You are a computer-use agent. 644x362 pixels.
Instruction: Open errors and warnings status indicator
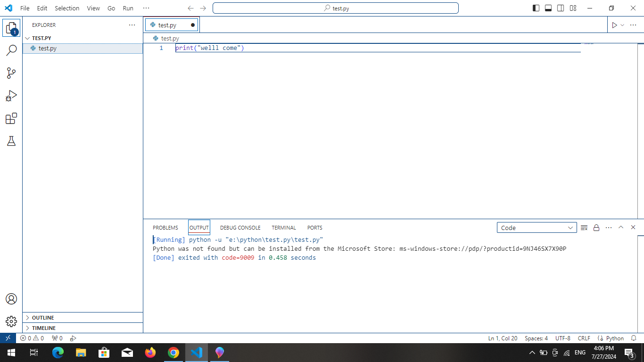click(x=32, y=338)
